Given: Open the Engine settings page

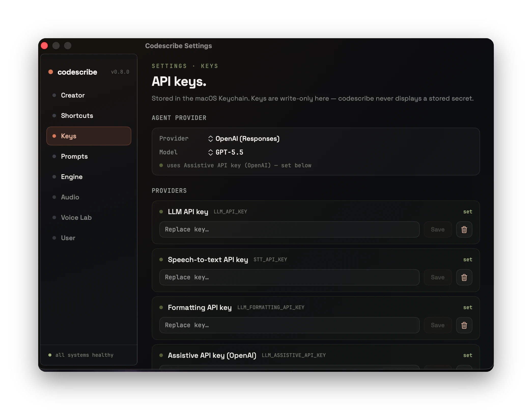Looking at the screenshot, I should click(x=89, y=177).
